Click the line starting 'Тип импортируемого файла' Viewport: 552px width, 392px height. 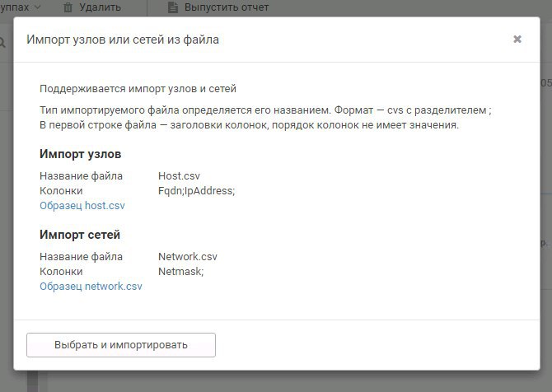click(x=265, y=110)
